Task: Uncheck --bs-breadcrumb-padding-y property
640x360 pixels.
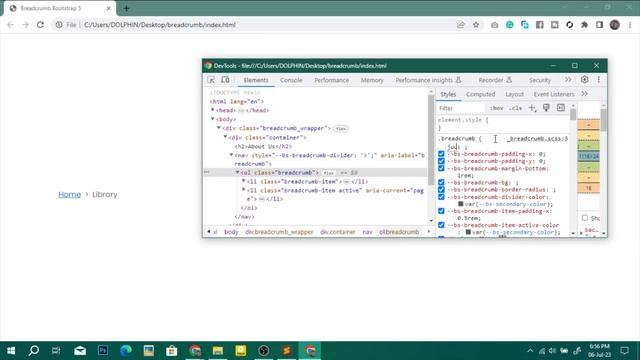Action: 441,161
